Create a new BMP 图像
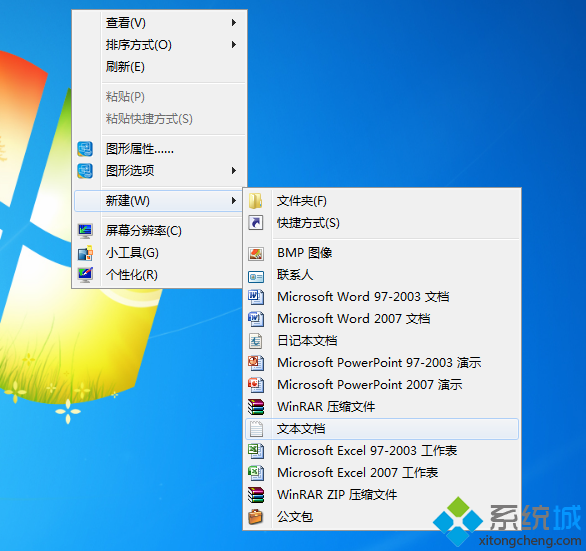Image resolution: width=586 pixels, height=551 pixels. 382,253
